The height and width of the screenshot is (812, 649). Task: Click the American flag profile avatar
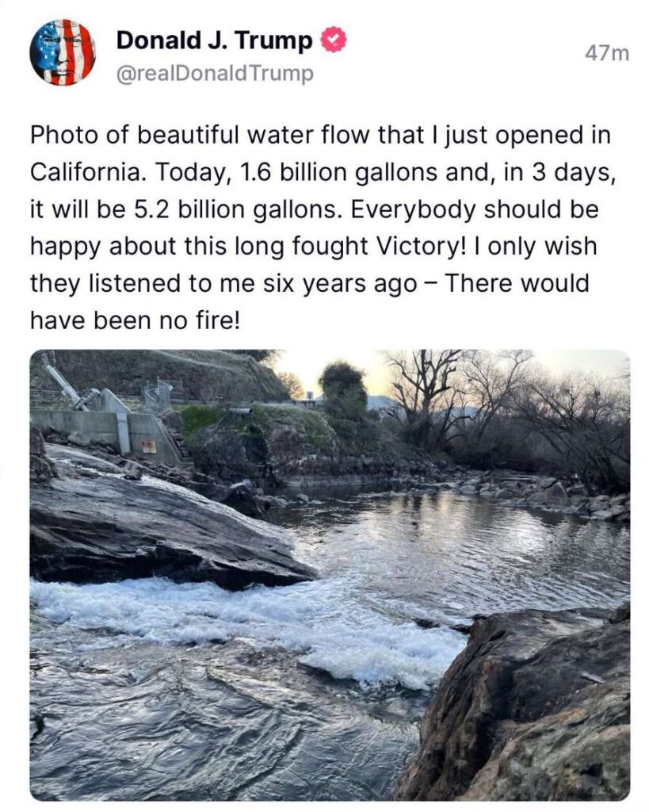[63, 52]
